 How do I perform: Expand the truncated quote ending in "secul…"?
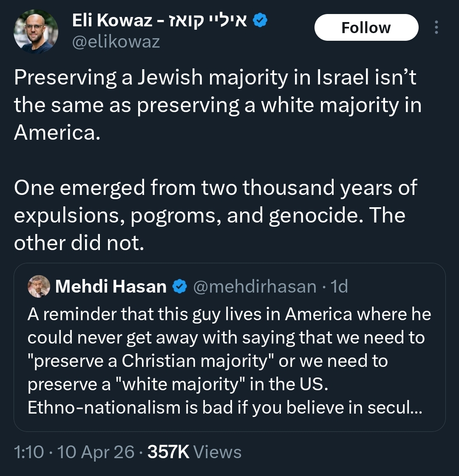point(408,408)
